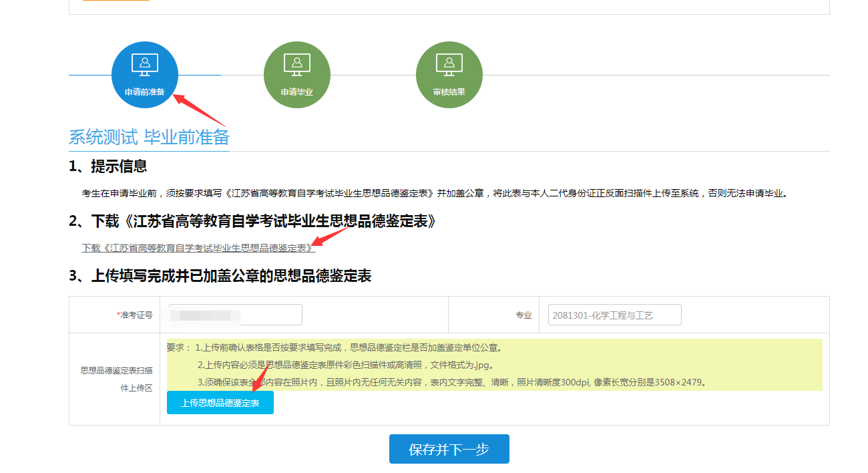The width and height of the screenshot is (868, 473).
Task: Click the 思想品德鉴定表扫描件上传区 row label
Action: [117, 379]
